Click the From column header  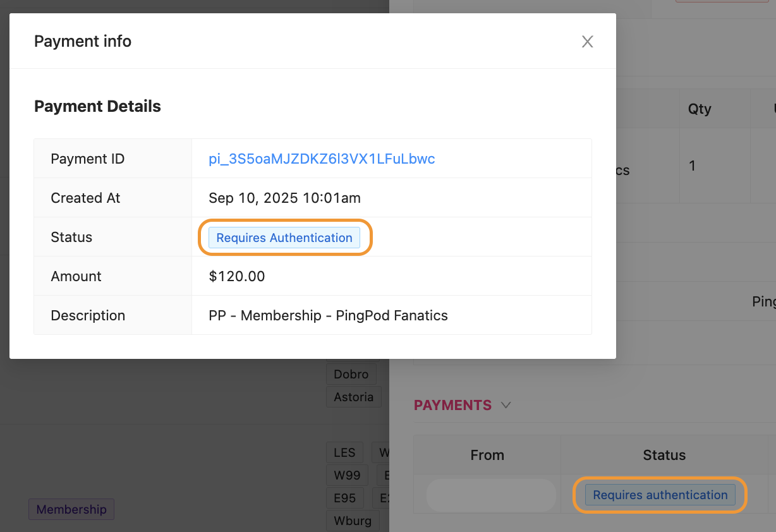[487, 455]
